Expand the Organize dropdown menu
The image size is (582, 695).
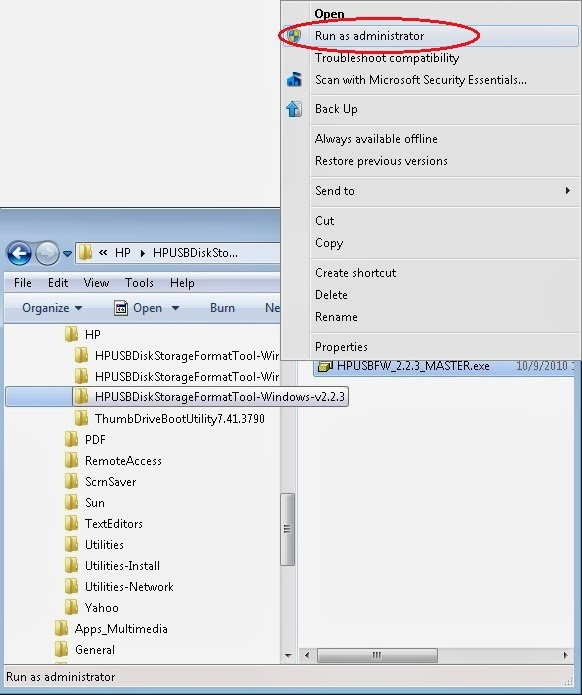coord(52,308)
